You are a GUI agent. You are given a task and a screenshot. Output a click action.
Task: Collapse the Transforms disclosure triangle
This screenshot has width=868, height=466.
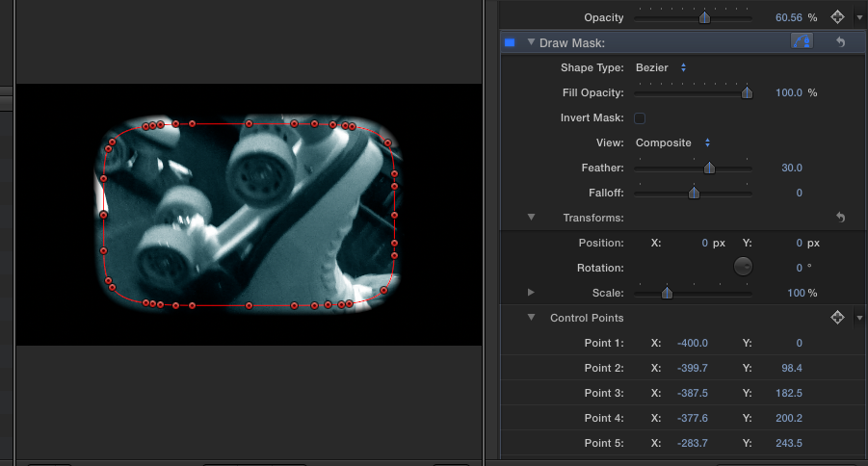tap(531, 218)
